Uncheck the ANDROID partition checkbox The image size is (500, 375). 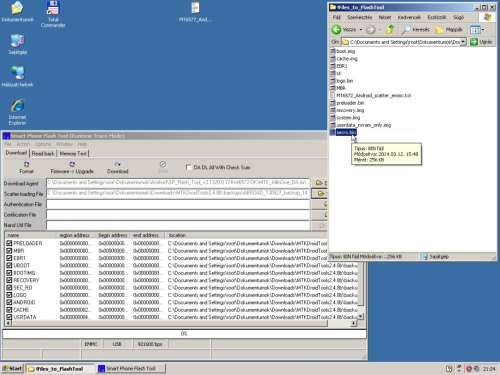point(9,302)
